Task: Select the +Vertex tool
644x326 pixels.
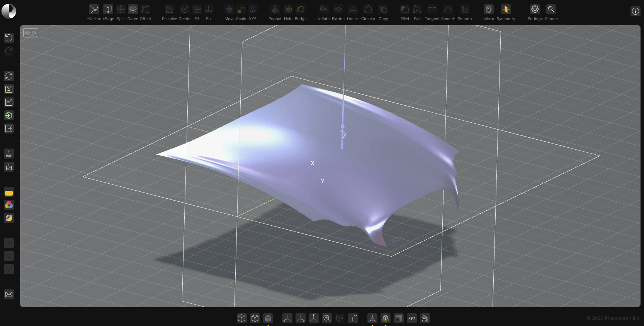Action: tap(94, 9)
